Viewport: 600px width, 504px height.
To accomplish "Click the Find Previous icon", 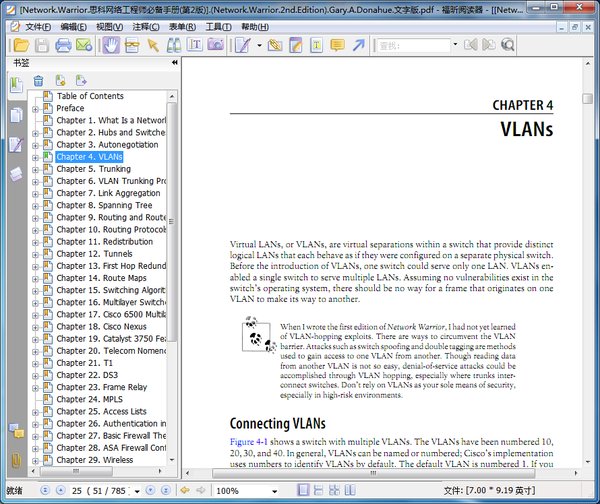I will click(x=471, y=45).
